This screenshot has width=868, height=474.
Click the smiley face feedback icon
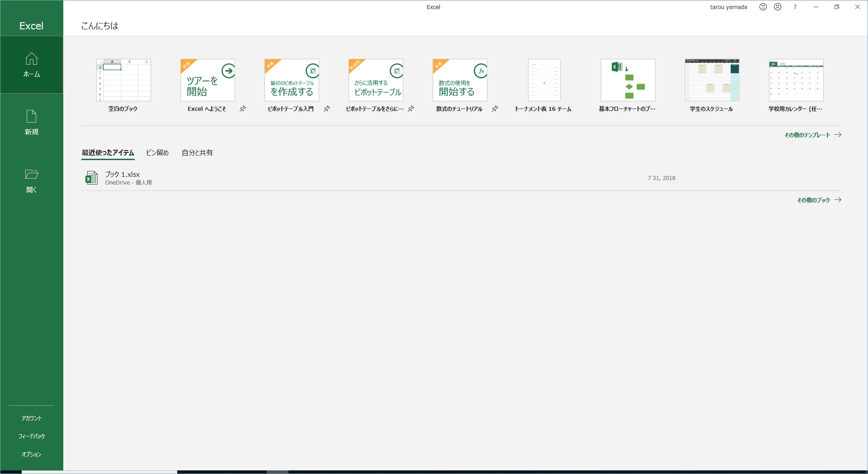click(763, 7)
